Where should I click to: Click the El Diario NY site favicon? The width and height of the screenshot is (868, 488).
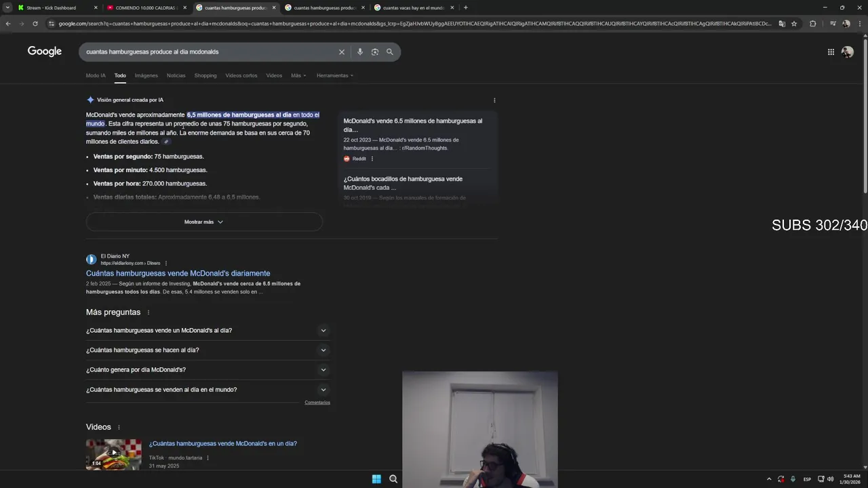(91, 259)
